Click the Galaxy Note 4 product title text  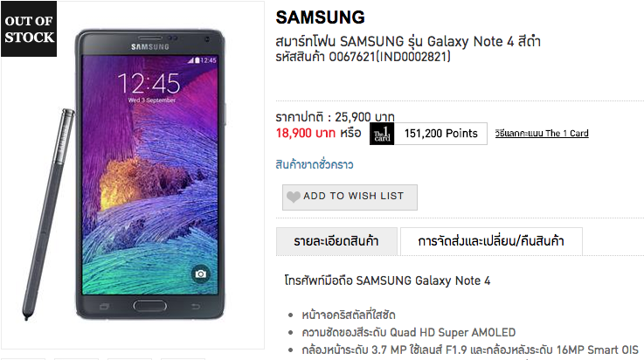pos(408,41)
